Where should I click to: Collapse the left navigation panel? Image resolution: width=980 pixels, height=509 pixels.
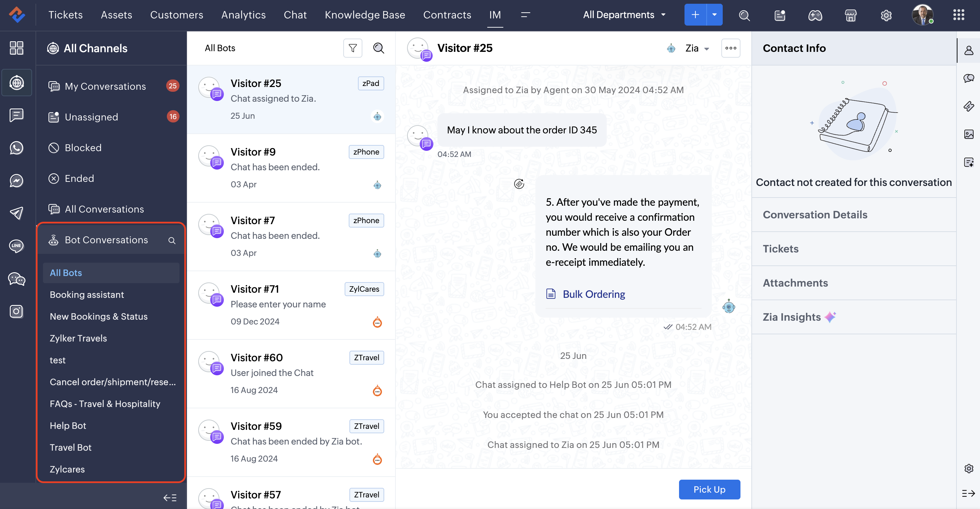[x=170, y=498]
